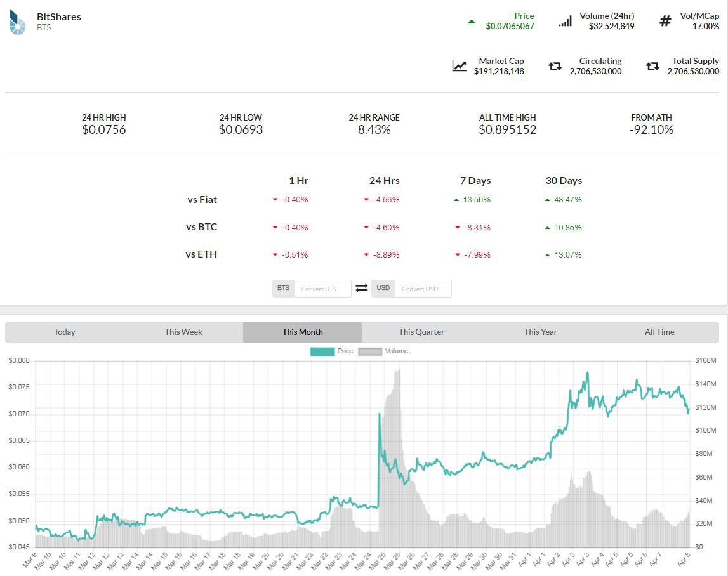The width and height of the screenshot is (728, 576).
Task: Click the green price up-arrow icon
Action: click(x=471, y=22)
